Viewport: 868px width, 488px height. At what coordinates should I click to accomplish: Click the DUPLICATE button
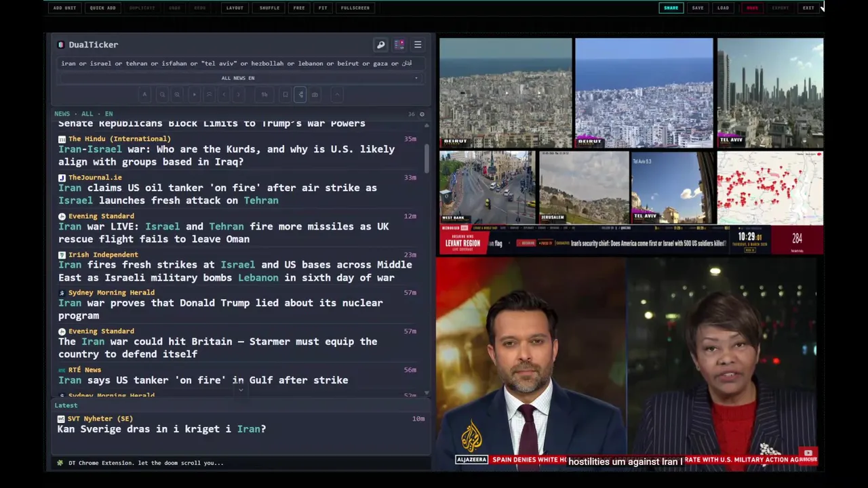coord(142,8)
